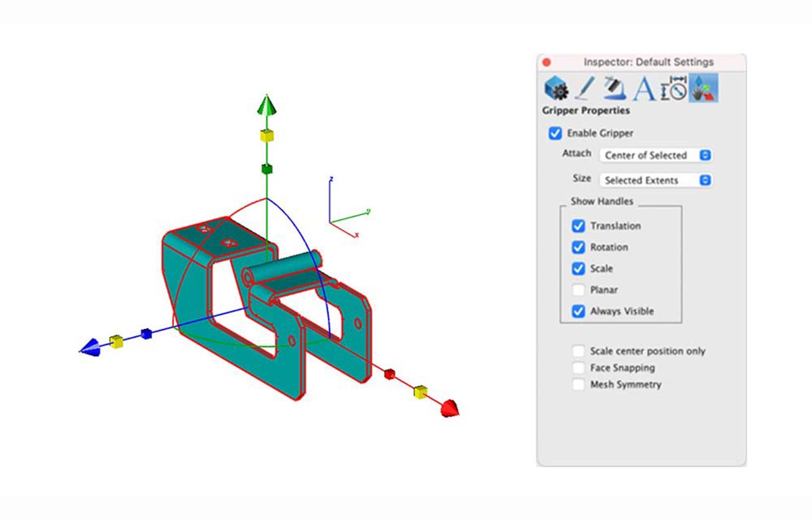The image size is (812, 519).
Task: Disable the Enable Gripper checkbox
Action: pos(556,133)
